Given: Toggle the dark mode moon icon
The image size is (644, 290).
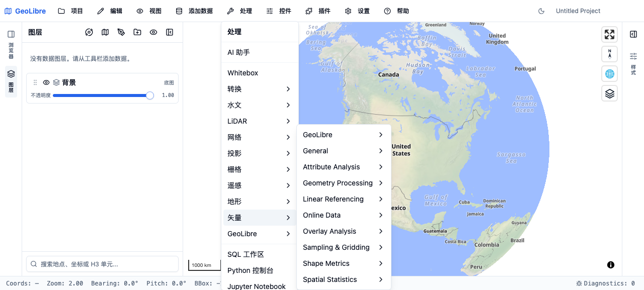Looking at the screenshot, I should click(541, 11).
